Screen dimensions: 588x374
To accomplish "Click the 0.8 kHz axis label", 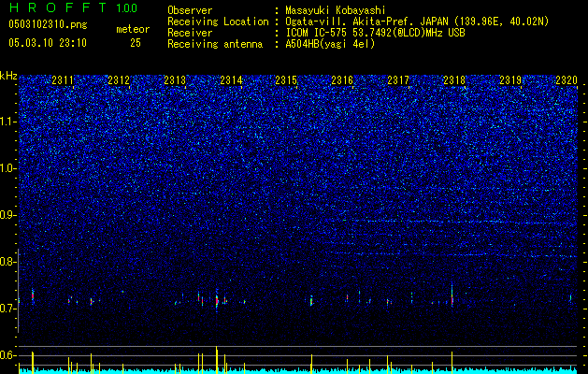I will [8, 262].
